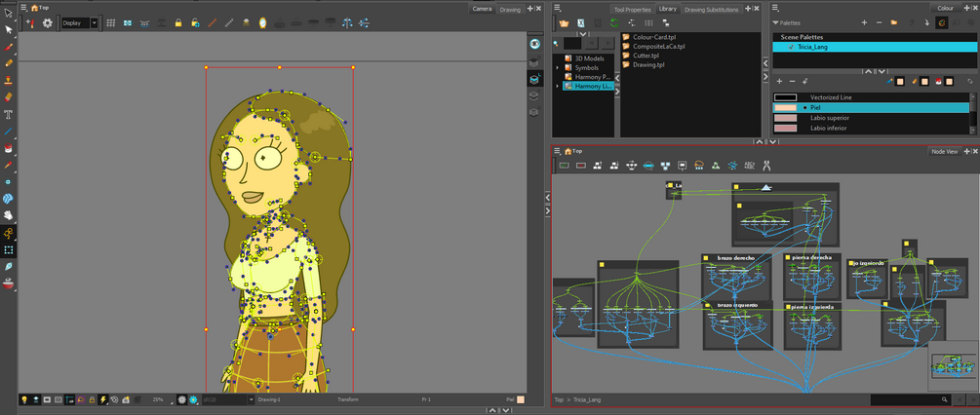Image resolution: width=980 pixels, height=415 pixels.
Task: Remove palette with minus icon
Action: point(880,22)
